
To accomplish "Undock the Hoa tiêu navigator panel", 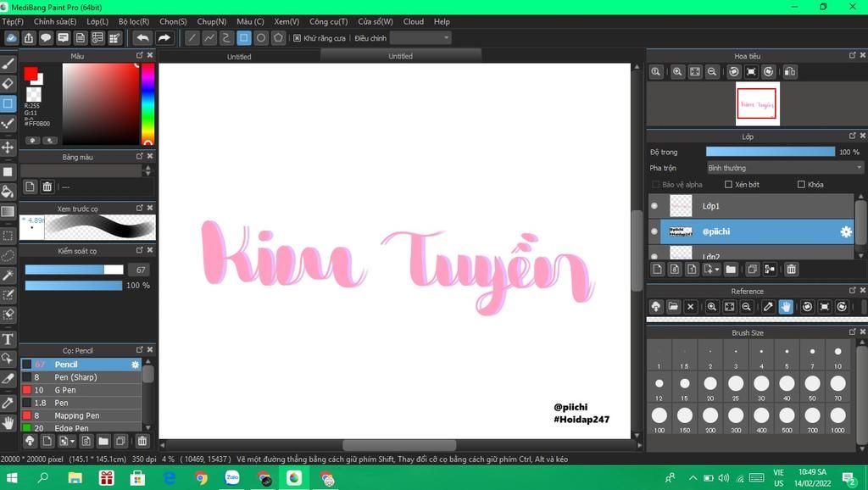I will point(853,55).
